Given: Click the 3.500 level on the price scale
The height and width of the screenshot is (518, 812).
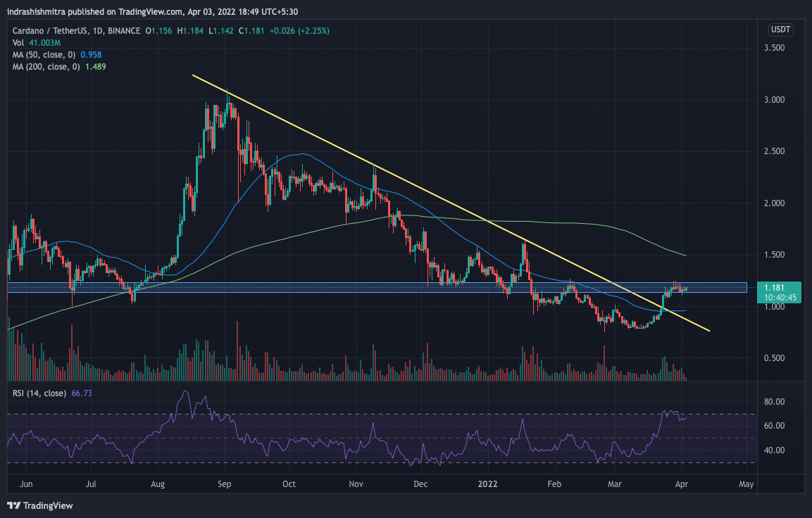Looking at the screenshot, I should click(x=775, y=48).
